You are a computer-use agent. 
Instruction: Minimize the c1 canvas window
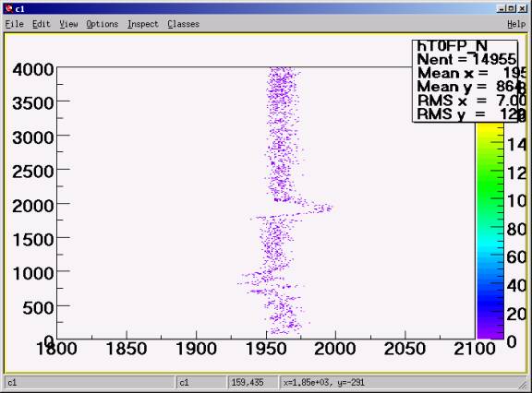[x=502, y=9]
